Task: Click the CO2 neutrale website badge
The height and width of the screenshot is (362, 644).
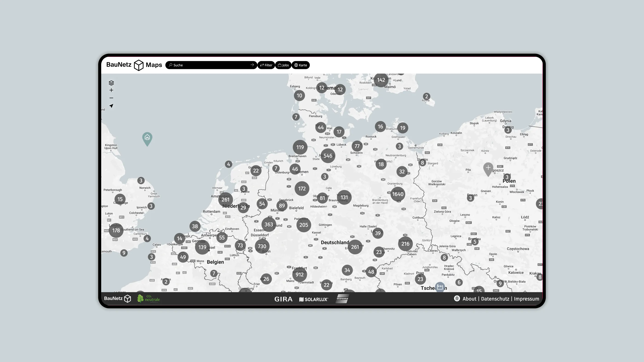Action: pos(149,299)
